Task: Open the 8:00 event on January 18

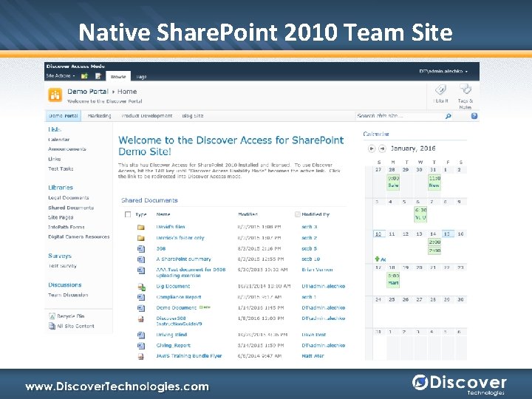Action: coord(393,279)
